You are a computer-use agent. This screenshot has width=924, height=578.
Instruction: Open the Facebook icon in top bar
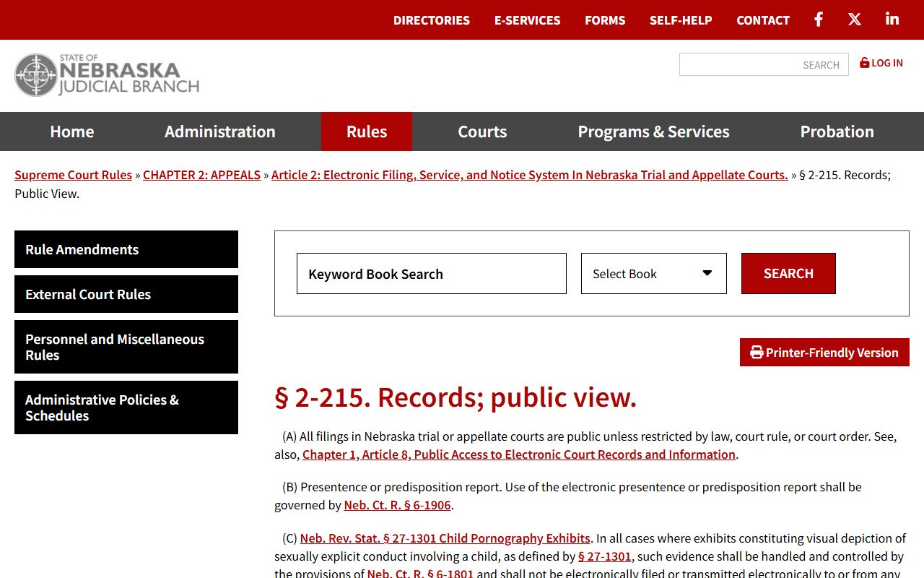[819, 20]
